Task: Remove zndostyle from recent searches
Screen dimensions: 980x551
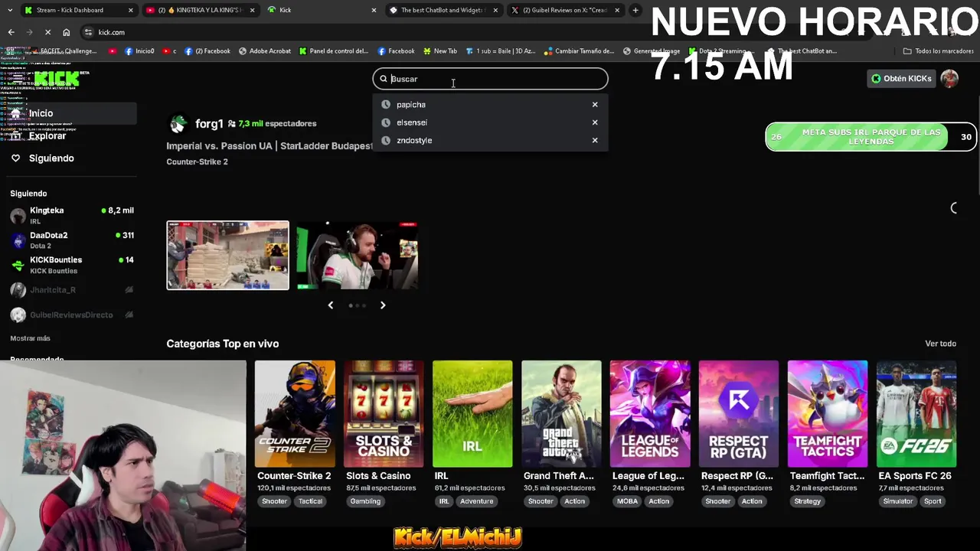Action: point(595,141)
